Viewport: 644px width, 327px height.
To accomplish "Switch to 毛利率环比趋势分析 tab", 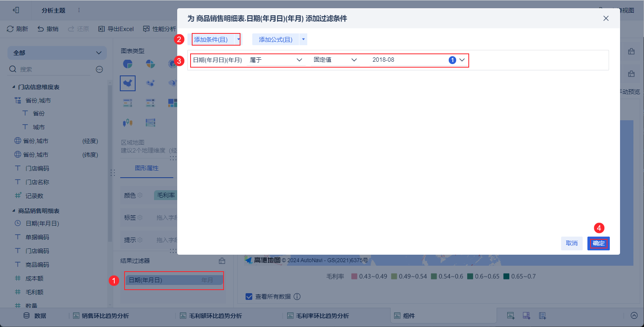I will click(x=318, y=316).
